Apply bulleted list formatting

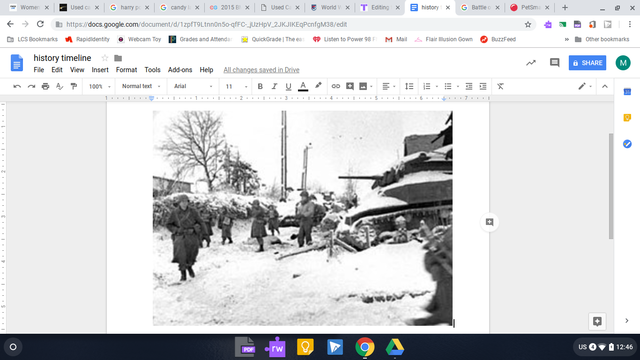[x=448, y=86]
